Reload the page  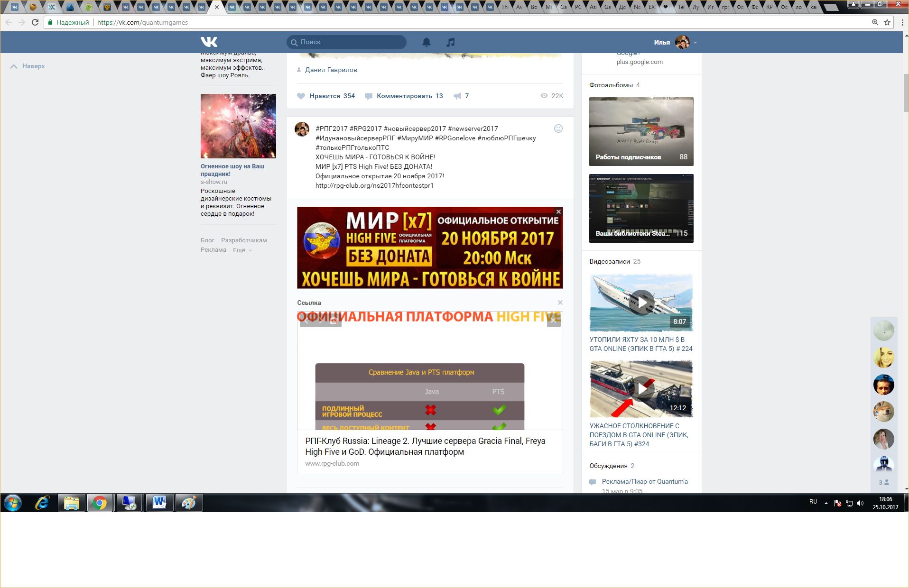pyautogui.click(x=35, y=22)
